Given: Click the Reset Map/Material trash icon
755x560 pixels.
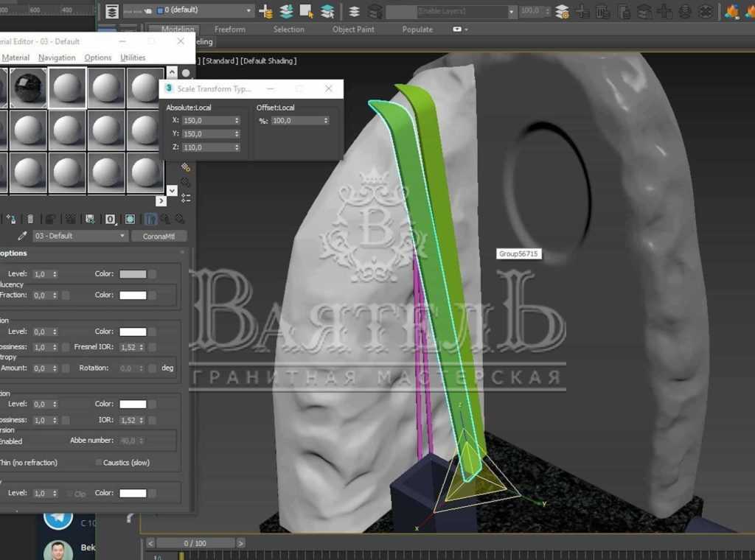Looking at the screenshot, I should click(x=30, y=219).
